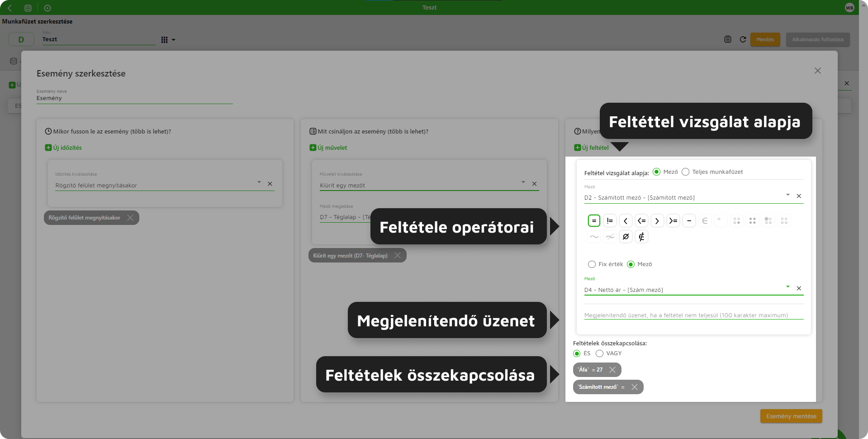Clear the Rögzítő felület megnyitásakor selection
Image resolution: width=868 pixels, height=439 pixels.
(270, 184)
